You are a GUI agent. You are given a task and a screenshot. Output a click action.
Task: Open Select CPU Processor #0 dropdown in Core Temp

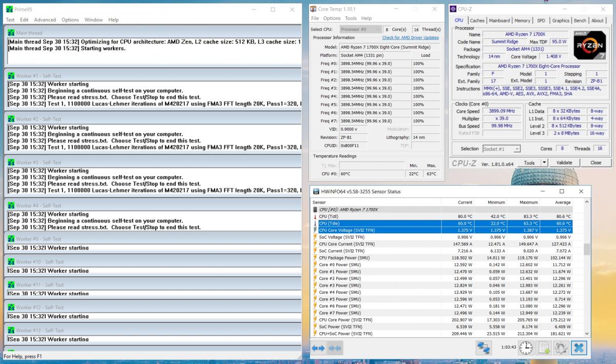(360, 29)
